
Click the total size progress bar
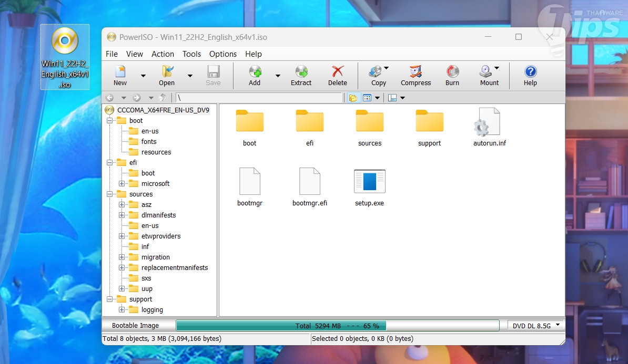click(x=337, y=326)
